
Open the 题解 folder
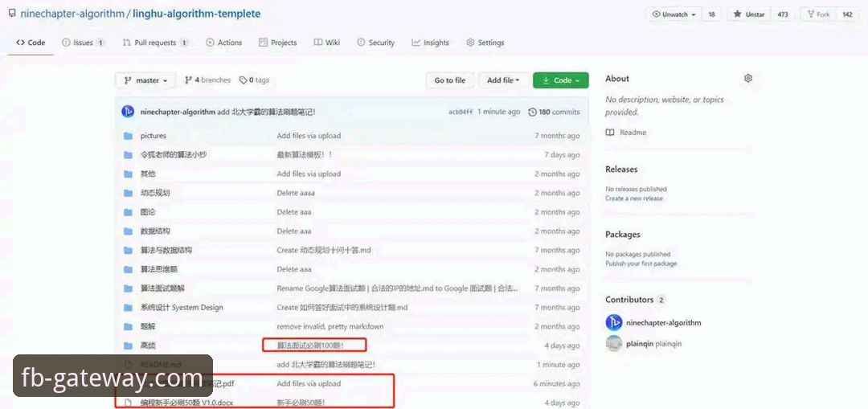(148, 326)
